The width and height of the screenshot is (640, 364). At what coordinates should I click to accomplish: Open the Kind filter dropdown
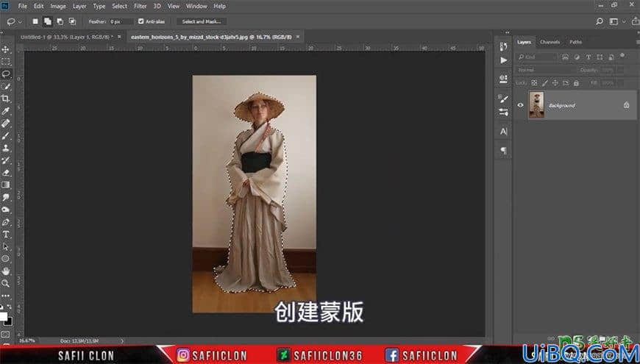tap(536, 57)
